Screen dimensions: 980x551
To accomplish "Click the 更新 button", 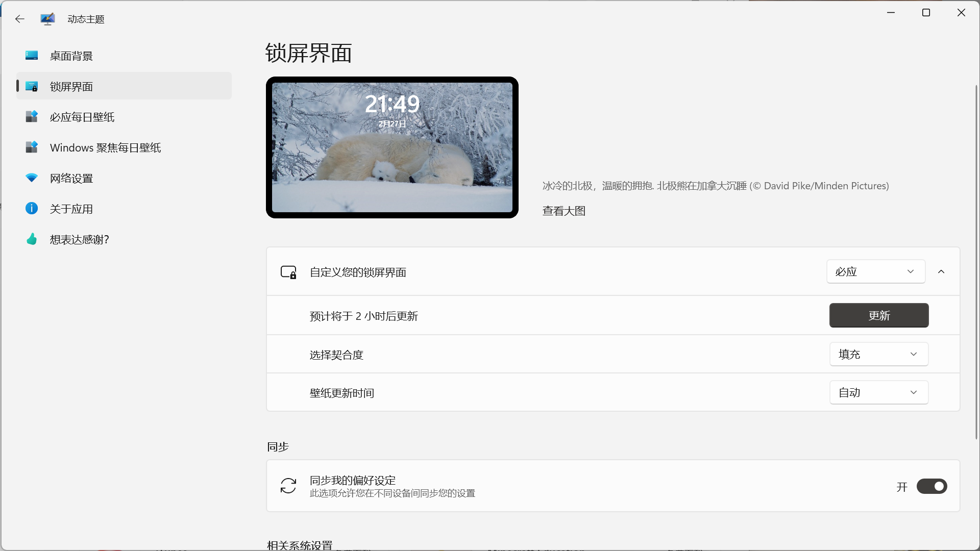I will click(879, 315).
